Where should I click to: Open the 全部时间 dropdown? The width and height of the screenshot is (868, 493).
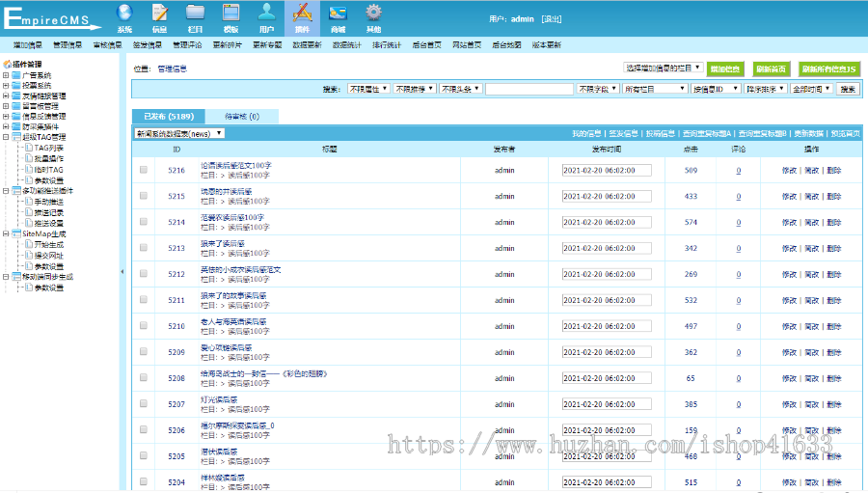click(x=811, y=89)
